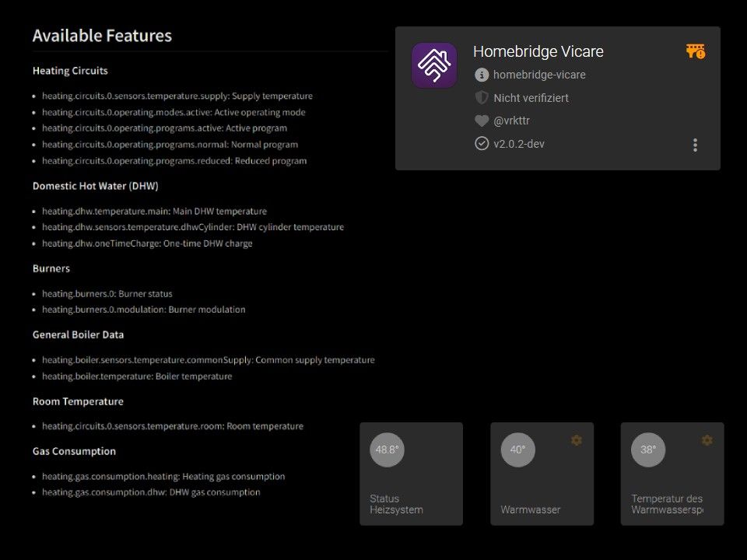
Task: Click the orange child bridge warning icon
Action: (x=695, y=51)
